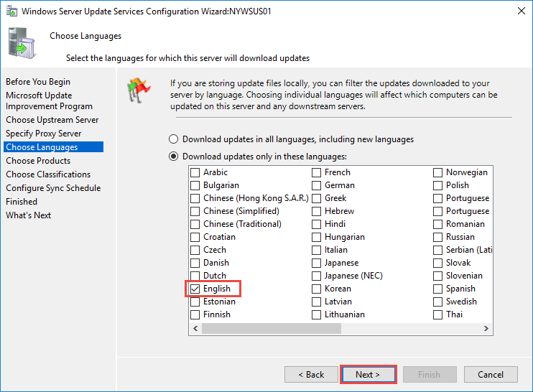The width and height of the screenshot is (533, 392).
Task: Tick the Dutch checkbox
Action: (195, 276)
